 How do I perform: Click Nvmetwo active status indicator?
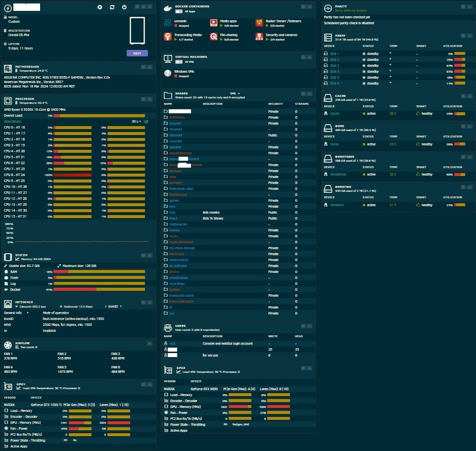click(364, 205)
